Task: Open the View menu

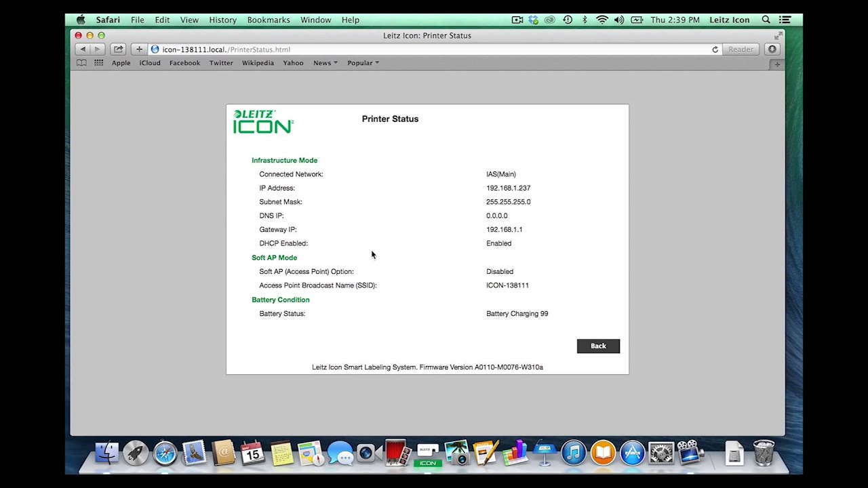Action: [189, 20]
